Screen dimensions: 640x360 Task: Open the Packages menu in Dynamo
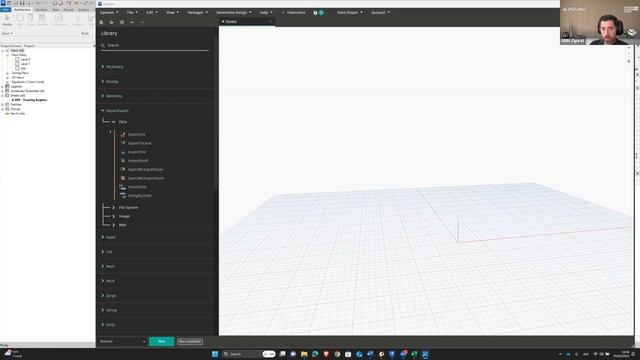(x=198, y=13)
